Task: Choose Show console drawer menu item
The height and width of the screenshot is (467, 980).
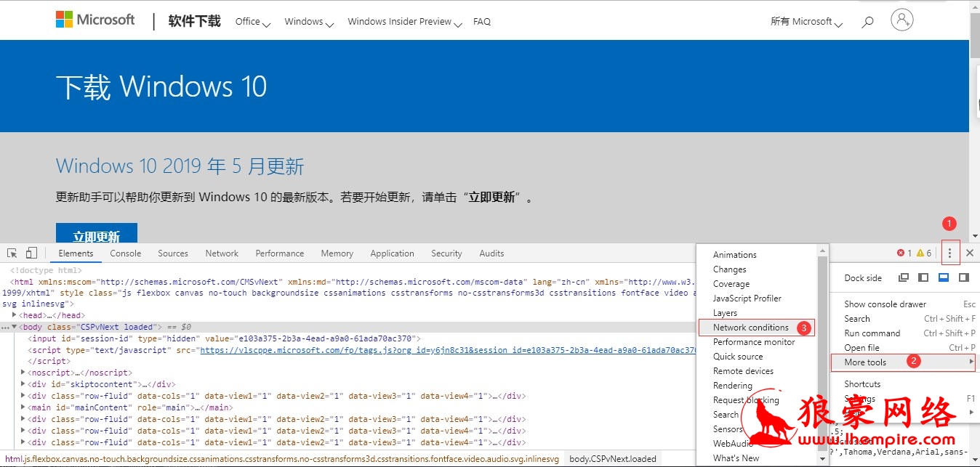Action: pyautogui.click(x=905, y=304)
